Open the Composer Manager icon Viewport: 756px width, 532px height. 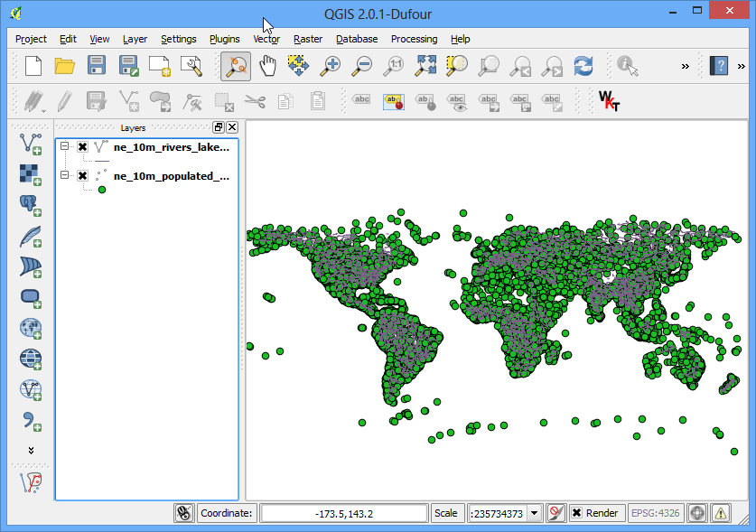point(191,66)
